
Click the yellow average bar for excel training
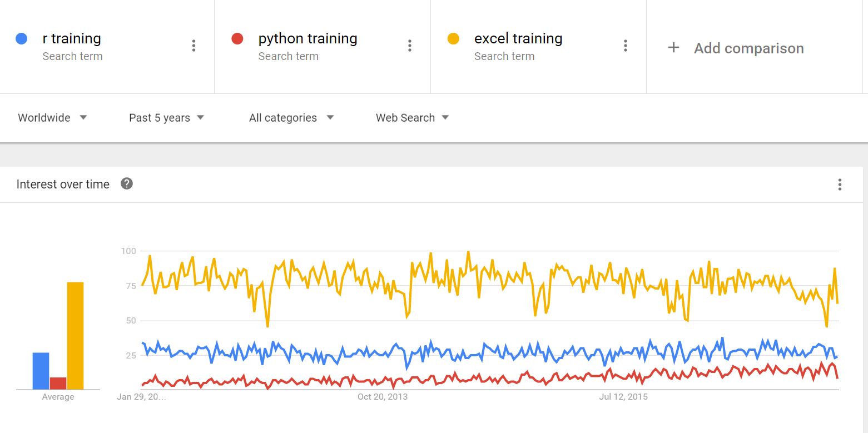coord(75,335)
